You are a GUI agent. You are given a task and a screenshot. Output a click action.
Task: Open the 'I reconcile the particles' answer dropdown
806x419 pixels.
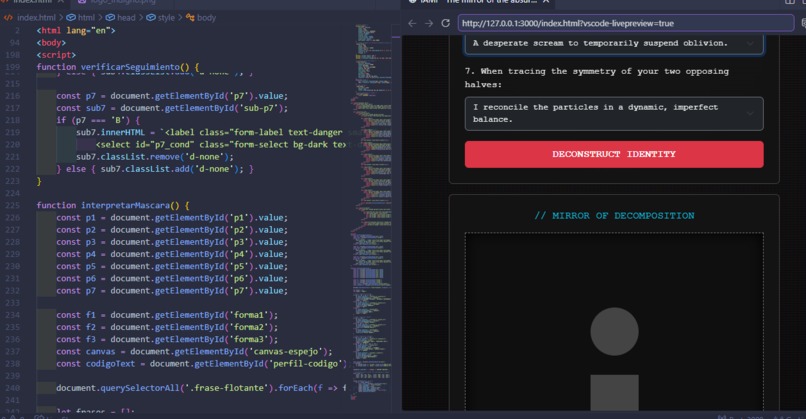tap(614, 114)
